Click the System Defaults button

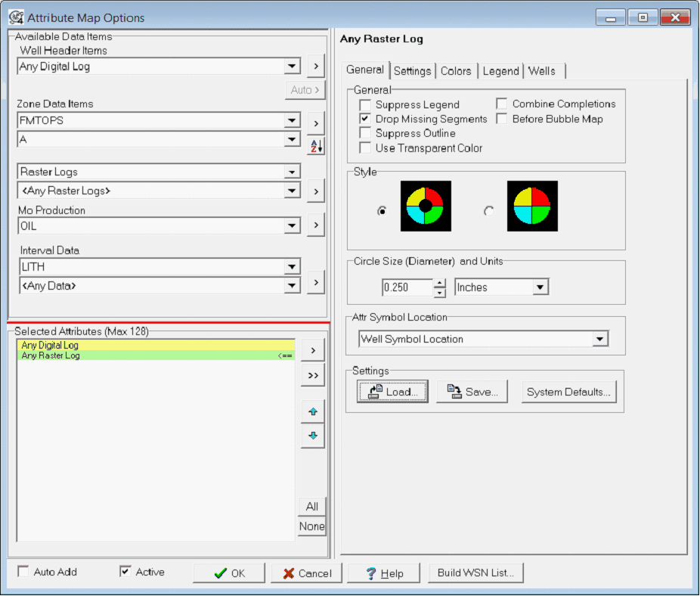568,392
